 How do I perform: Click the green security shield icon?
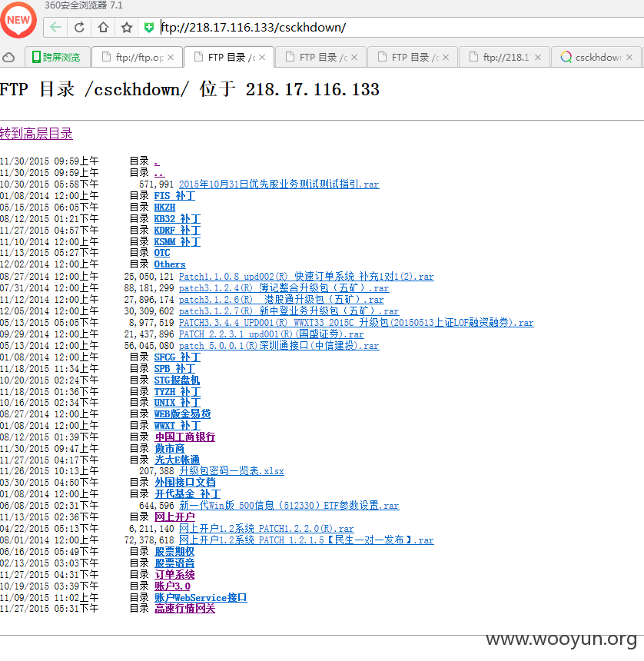coord(149,28)
